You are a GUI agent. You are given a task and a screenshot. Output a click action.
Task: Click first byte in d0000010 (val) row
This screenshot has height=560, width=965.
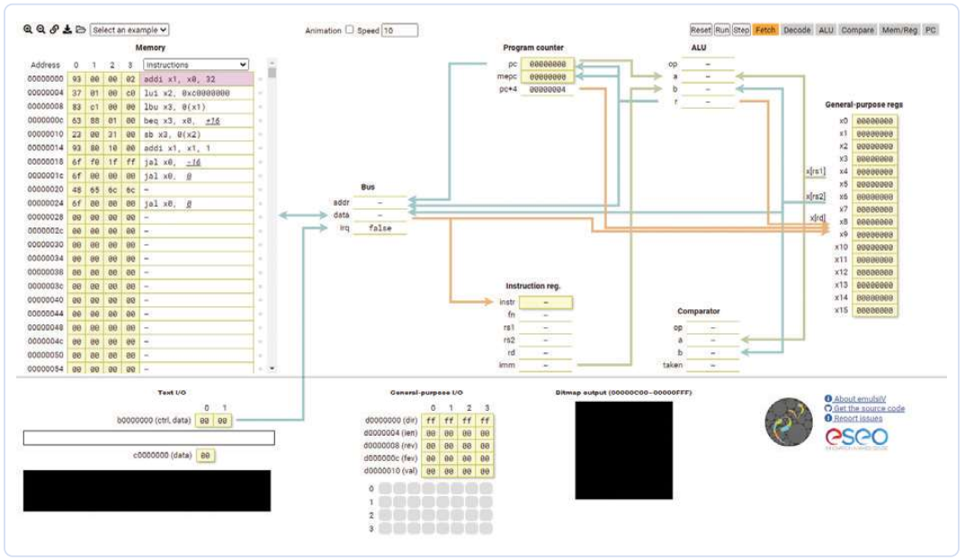431,471
